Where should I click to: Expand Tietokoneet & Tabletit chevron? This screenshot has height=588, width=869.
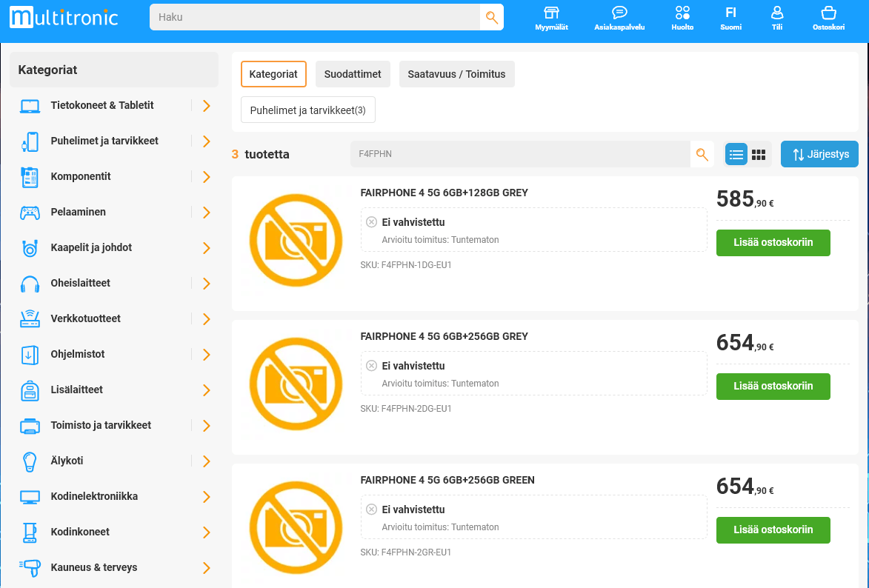click(x=206, y=106)
